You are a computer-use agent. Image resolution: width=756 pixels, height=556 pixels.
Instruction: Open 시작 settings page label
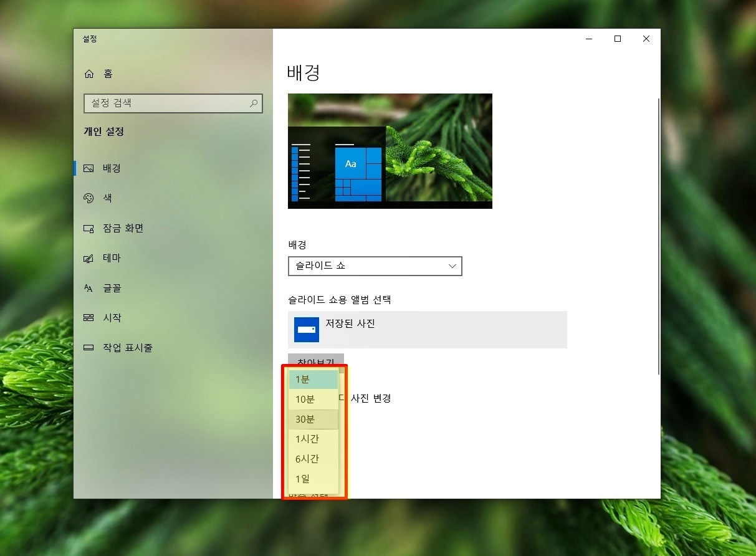tap(112, 318)
